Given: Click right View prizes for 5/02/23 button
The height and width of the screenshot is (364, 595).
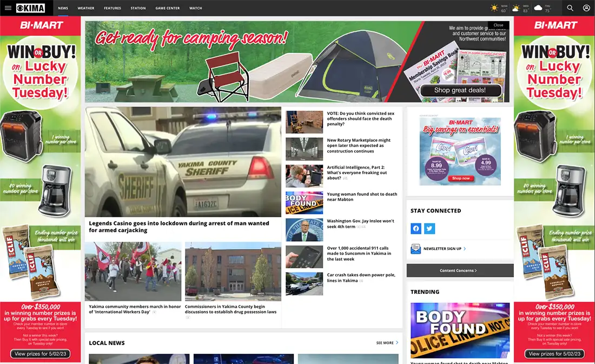Looking at the screenshot, I should [x=554, y=354].
